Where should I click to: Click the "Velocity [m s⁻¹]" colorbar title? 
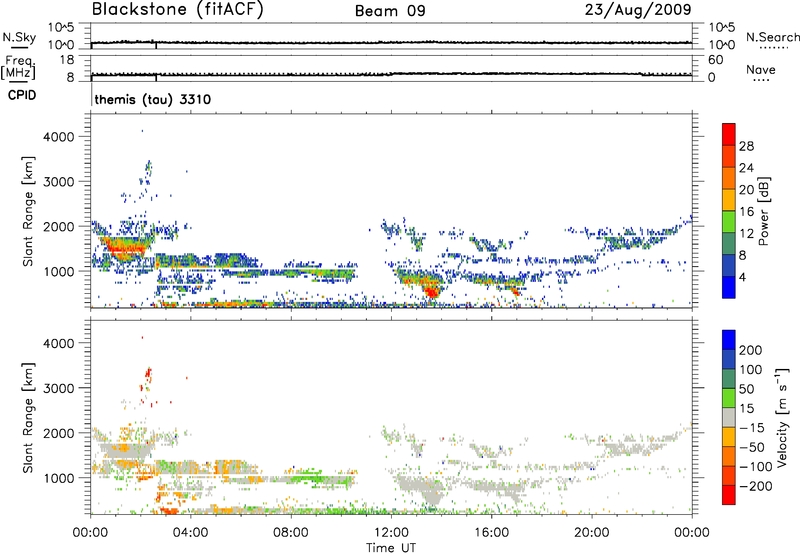coord(781,417)
